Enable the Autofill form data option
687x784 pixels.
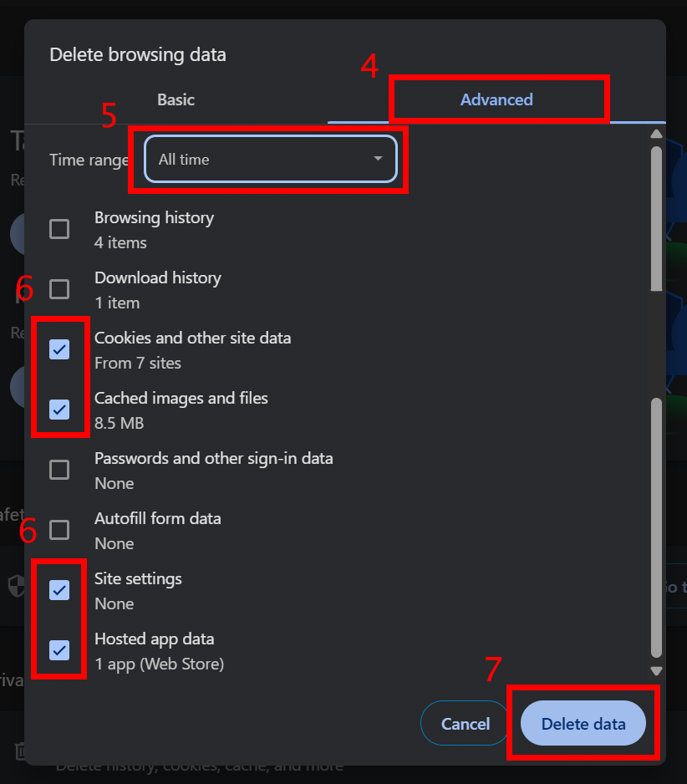tap(59, 530)
